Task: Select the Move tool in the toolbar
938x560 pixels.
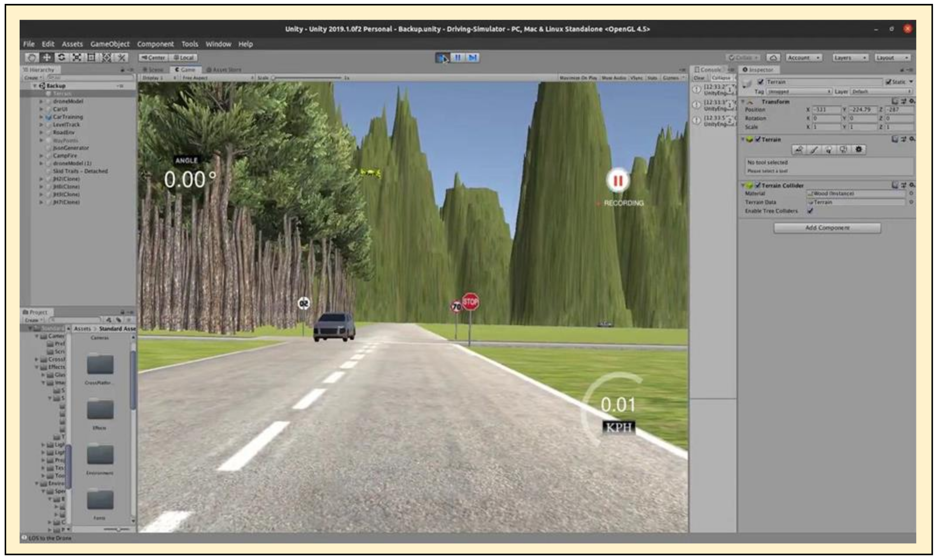Action: coord(47,57)
